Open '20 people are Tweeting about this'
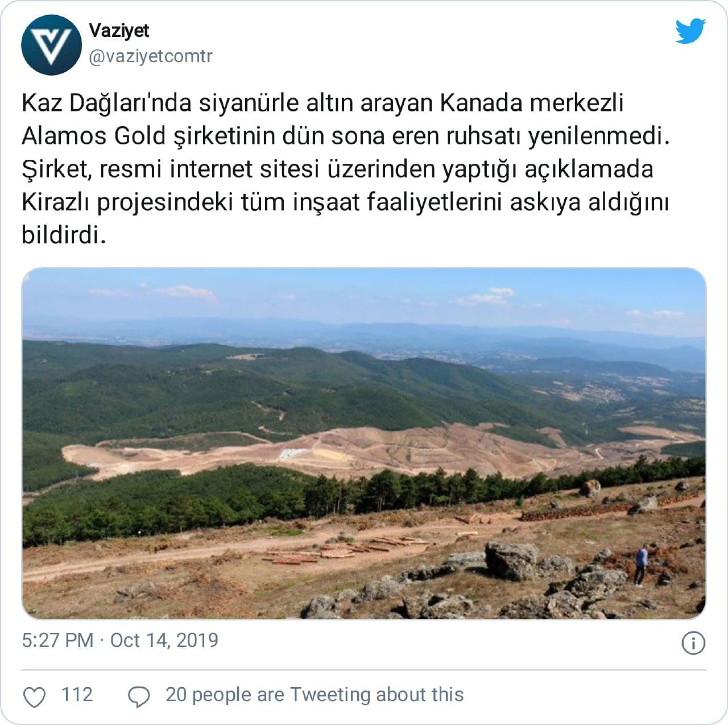The width and height of the screenshot is (728, 725). coord(315,695)
